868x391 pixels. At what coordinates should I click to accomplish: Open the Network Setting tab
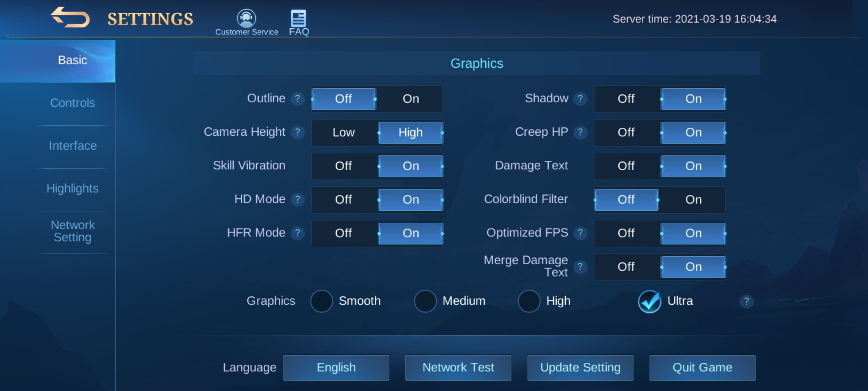point(72,231)
